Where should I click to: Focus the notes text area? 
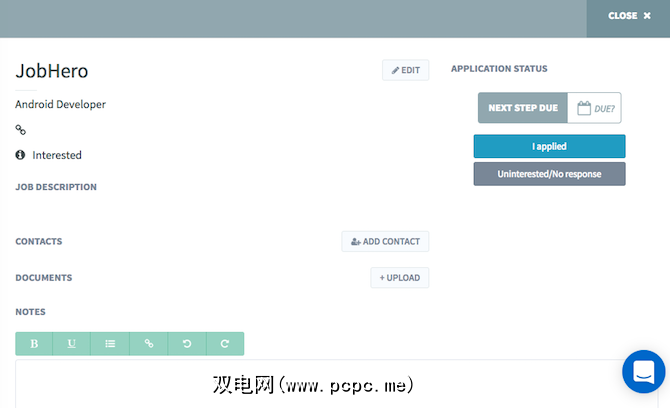point(336,384)
